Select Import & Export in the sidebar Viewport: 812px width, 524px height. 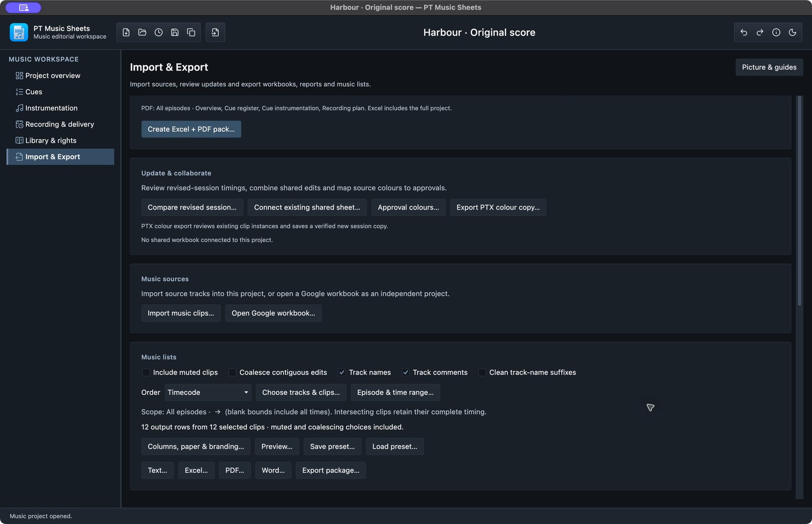[x=60, y=157]
